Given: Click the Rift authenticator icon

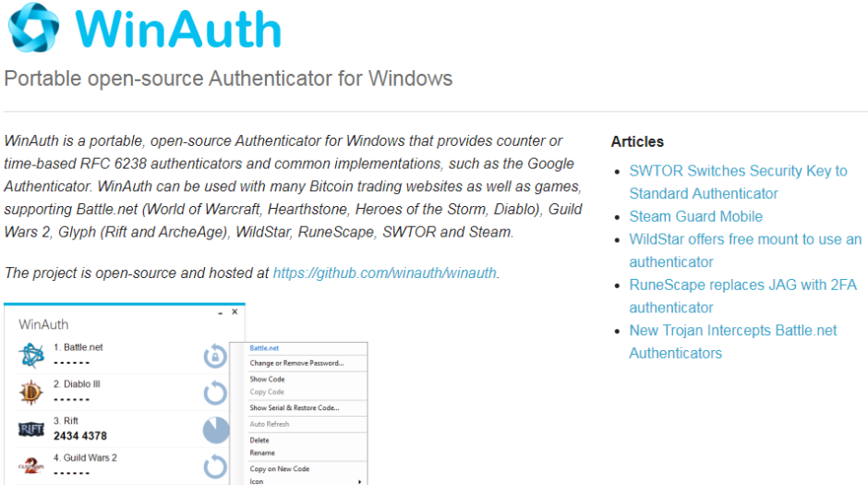Looking at the screenshot, I should coord(31,429).
